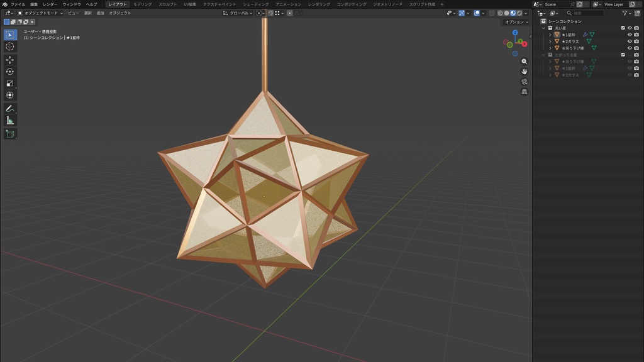Switch to シェーディング workspace tab

(255, 4)
